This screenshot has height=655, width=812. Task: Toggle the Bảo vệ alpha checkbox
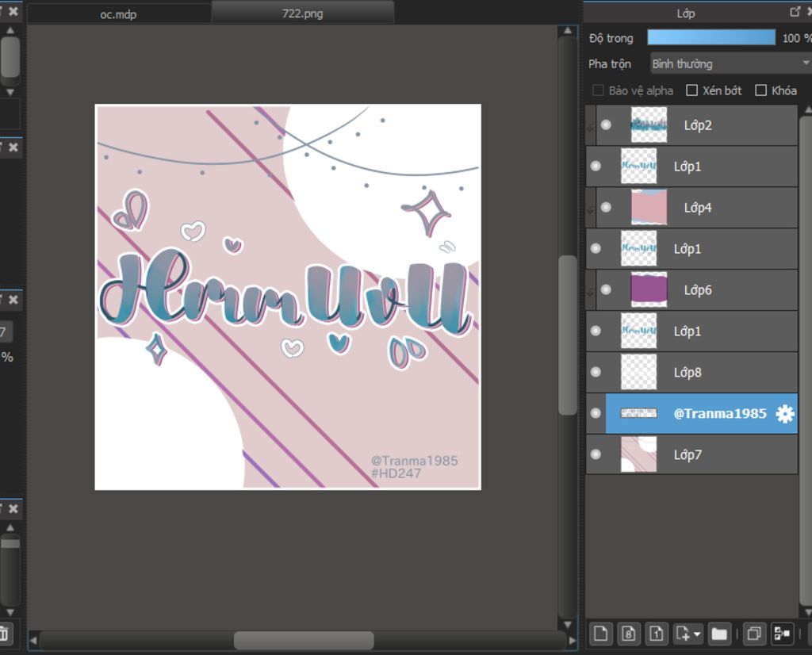pos(598,90)
